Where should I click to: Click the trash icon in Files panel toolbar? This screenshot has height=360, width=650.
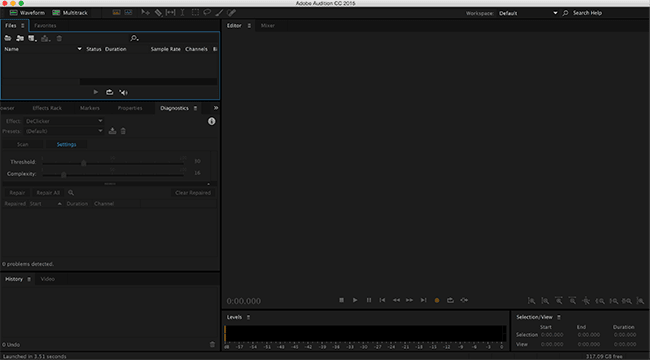[59, 38]
